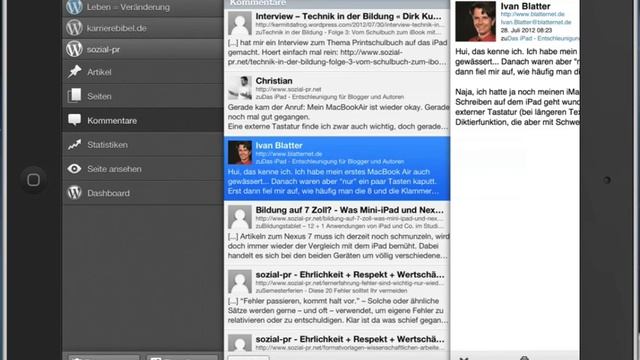Screen dimensions: 640x360
Task: Tap Ivan Blatter's large photo in the detail panel
Action: [x=476, y=21]
